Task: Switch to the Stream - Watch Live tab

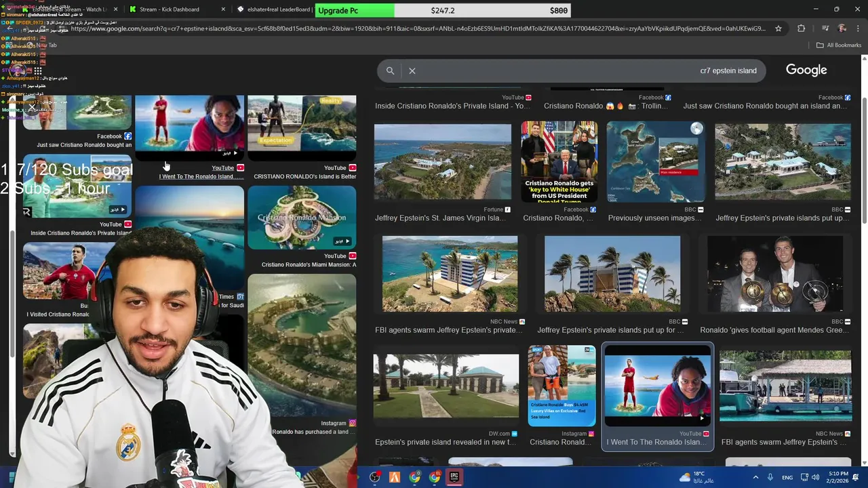Action: click(x=66, y=9)
